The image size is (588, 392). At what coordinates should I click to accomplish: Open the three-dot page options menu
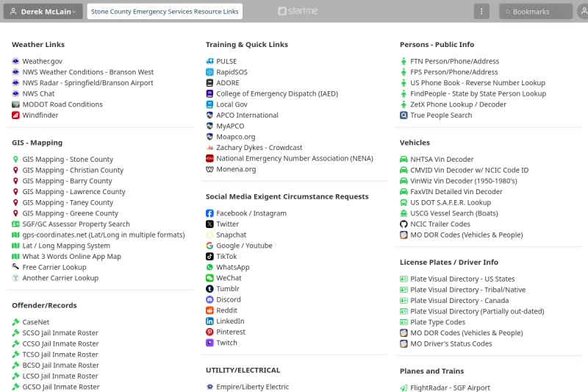click(x=481, y=11)
